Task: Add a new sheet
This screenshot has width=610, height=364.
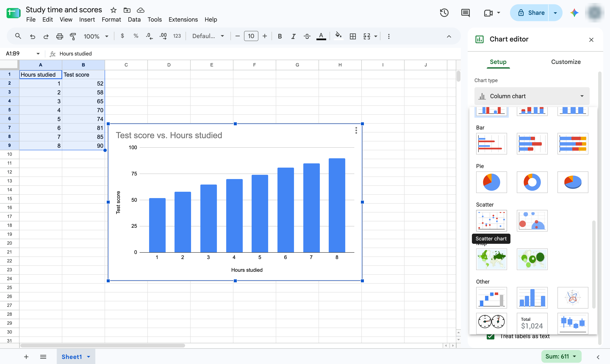Action: pos(26,357)
